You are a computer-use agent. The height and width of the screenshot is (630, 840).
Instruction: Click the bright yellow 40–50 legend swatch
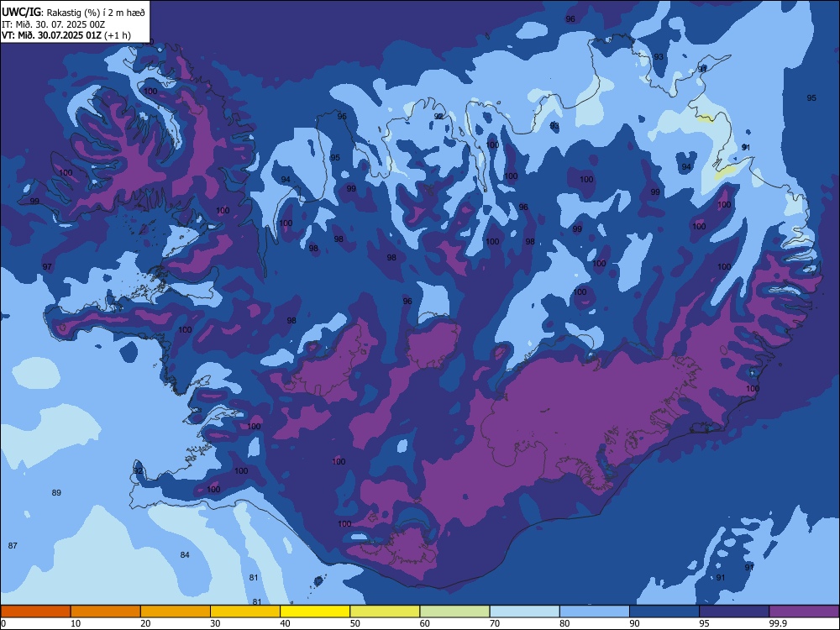[315, 612]
